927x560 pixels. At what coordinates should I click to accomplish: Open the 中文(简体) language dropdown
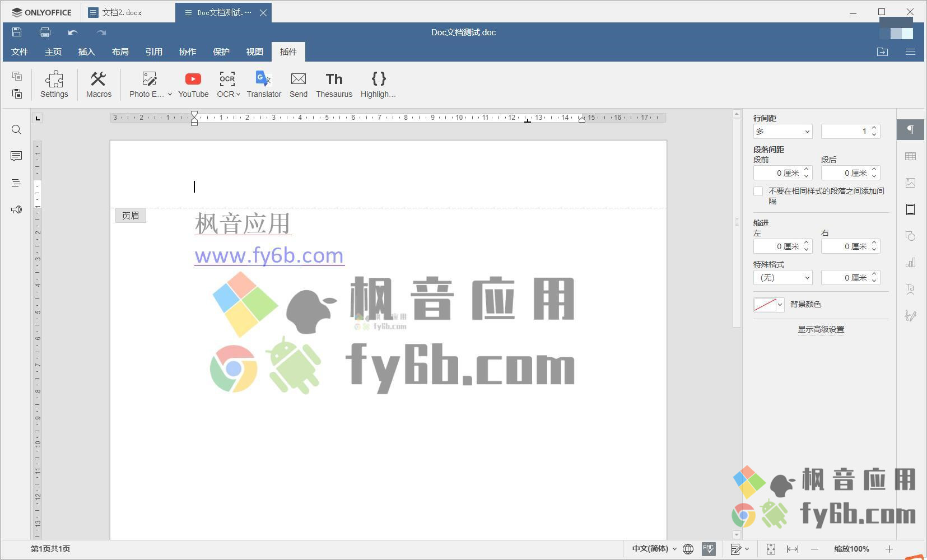pos(654,549)
